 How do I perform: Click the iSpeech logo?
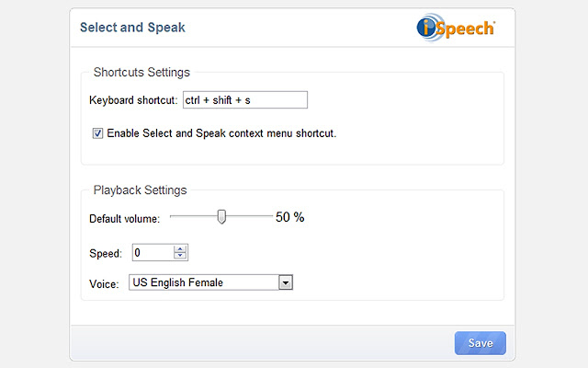(456, 27)
